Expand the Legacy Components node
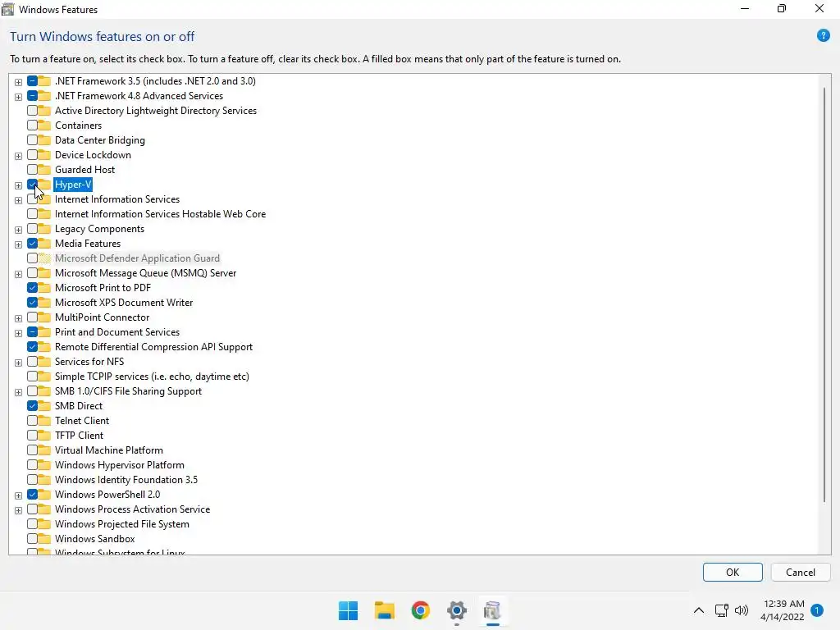This screenshot has height=630, width=840. 18,230
